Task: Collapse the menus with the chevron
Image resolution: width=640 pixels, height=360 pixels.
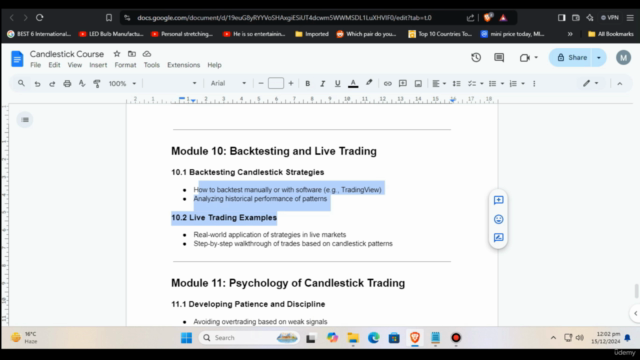Action: click(620, 84)
